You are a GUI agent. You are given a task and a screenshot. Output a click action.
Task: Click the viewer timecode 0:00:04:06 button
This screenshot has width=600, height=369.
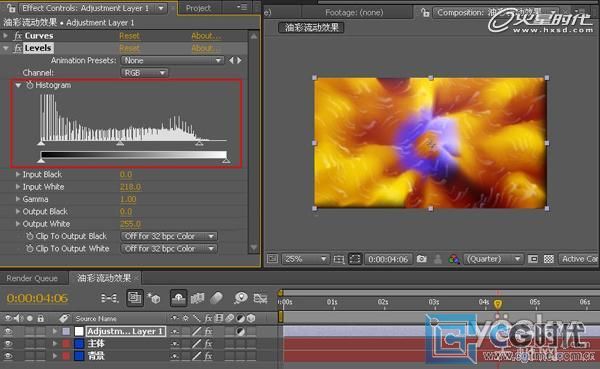pyautogui.click(x=388, y=259)
